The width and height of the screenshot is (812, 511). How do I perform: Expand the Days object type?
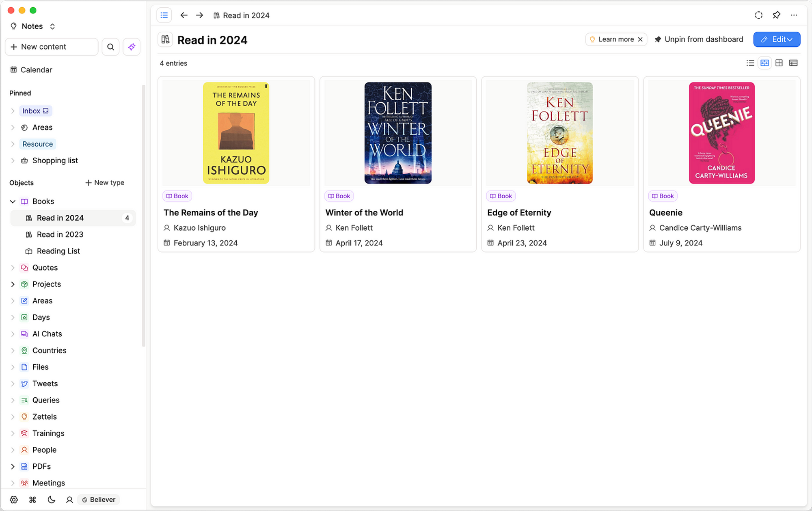(13, 318)
